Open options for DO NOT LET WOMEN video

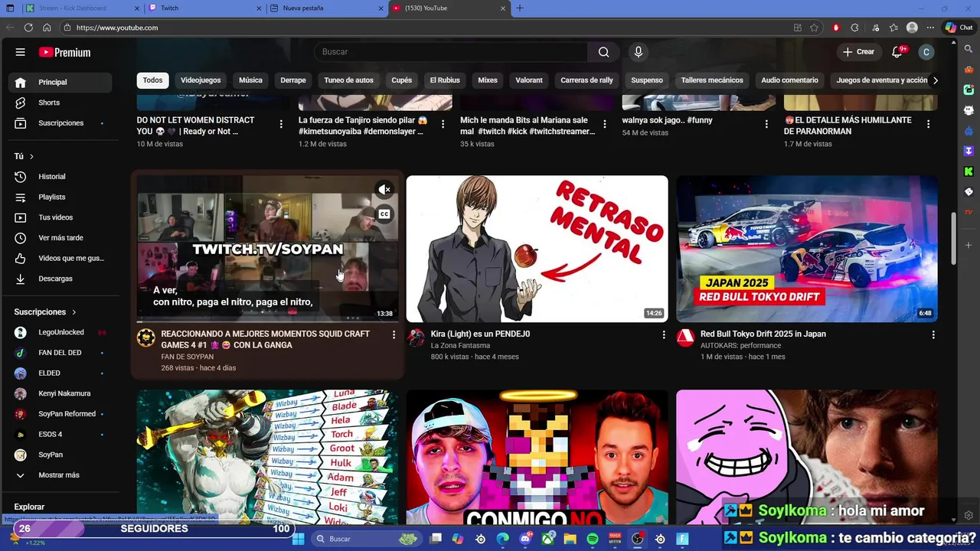[x=281, y=124]
